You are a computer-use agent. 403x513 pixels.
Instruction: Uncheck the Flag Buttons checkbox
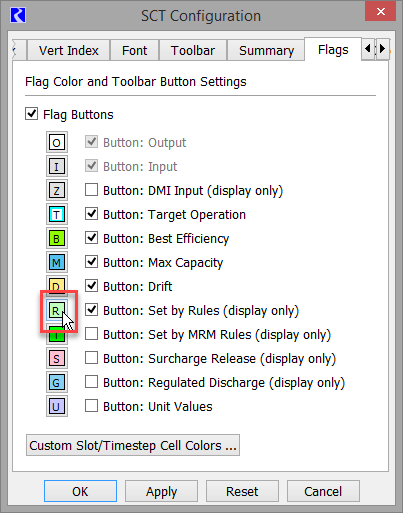click(x=31, y=114)
